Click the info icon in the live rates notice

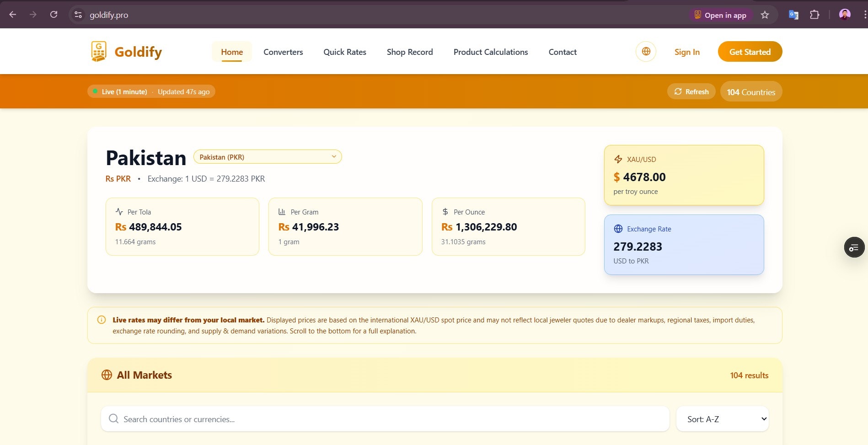102,320
